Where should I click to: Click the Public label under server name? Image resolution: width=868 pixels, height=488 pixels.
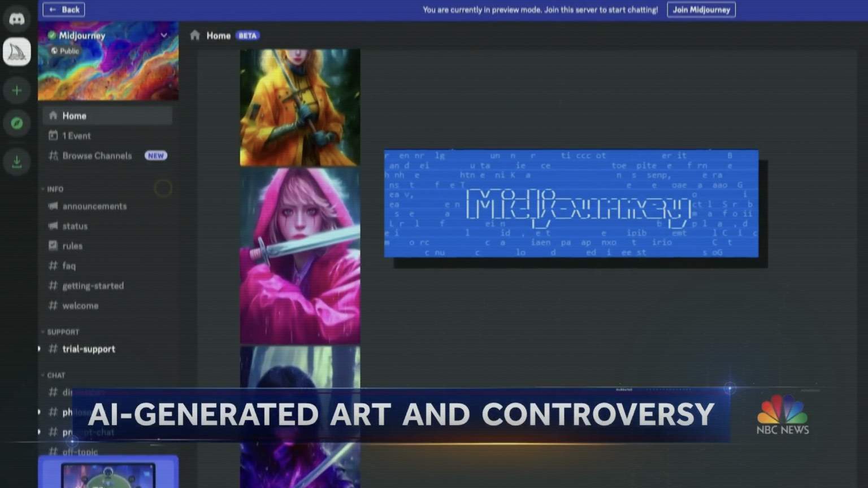click(65, 51)
